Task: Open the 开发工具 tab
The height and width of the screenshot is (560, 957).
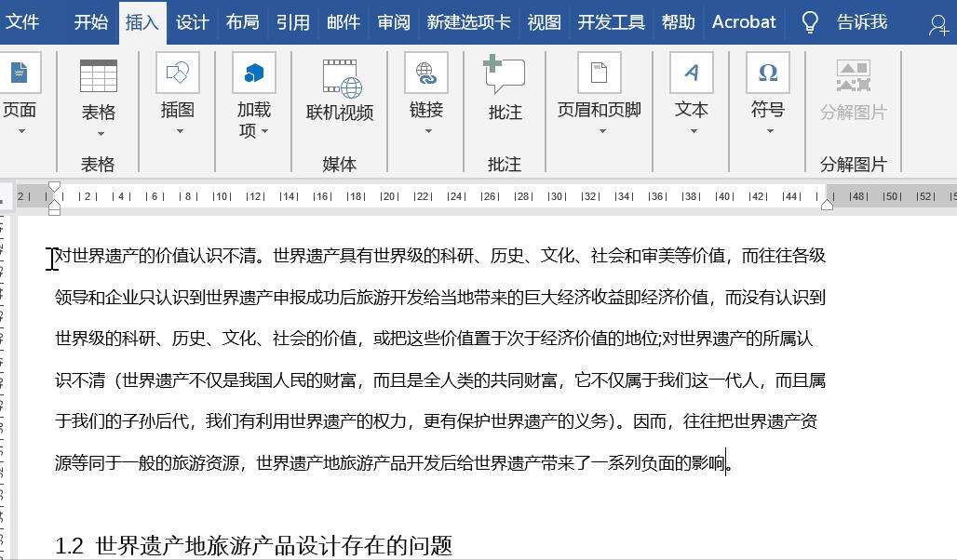Action: 611,22
